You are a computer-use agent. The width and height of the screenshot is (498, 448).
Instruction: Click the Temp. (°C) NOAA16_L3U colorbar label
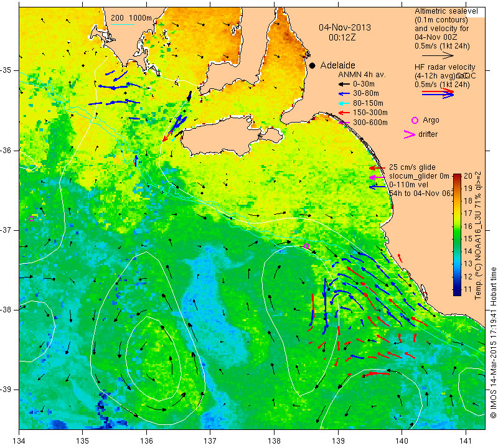point(478,236)
